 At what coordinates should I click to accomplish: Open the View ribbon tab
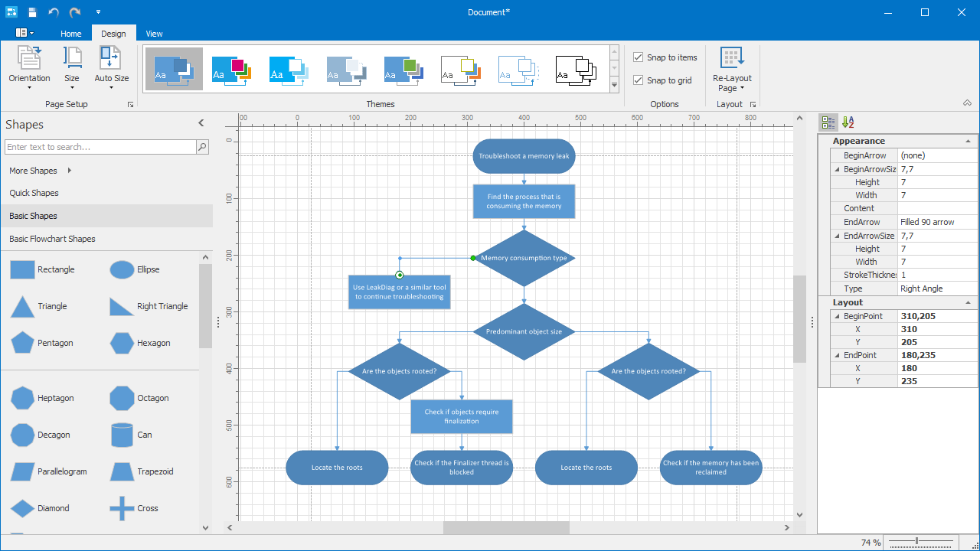pos(154,34)
